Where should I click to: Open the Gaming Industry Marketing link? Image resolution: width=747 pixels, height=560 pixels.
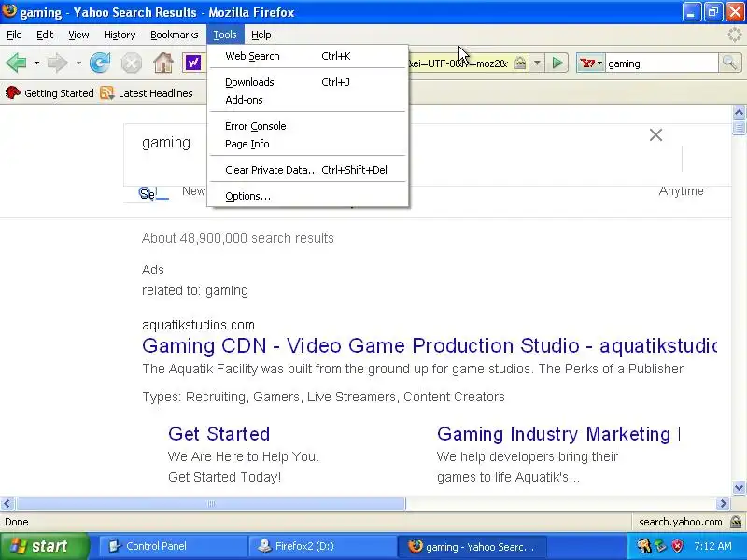[x=558, y=434]
